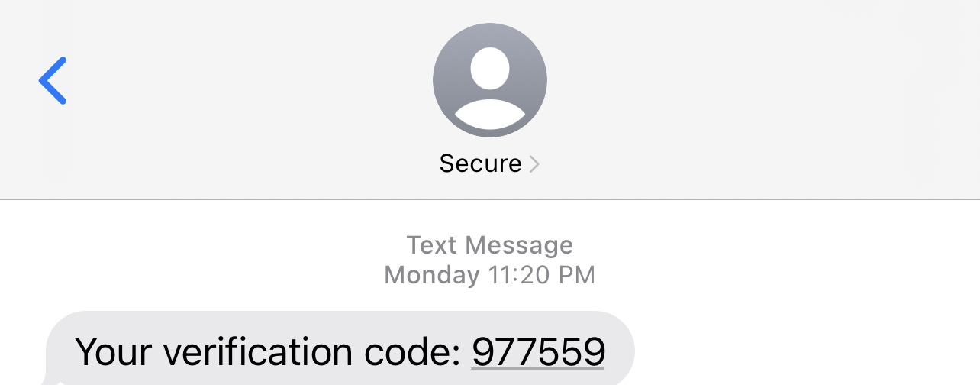Tap the header divider line below Secure

490,199
